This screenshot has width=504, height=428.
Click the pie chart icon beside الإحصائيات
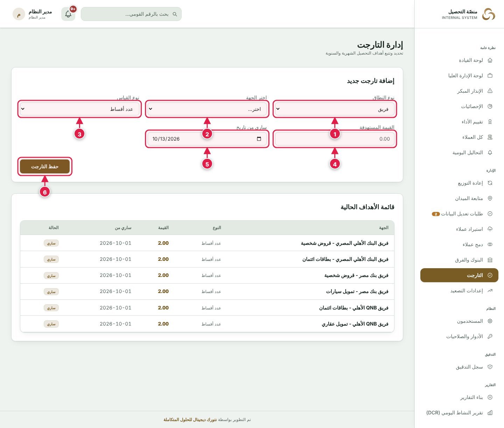click(490, 106)
